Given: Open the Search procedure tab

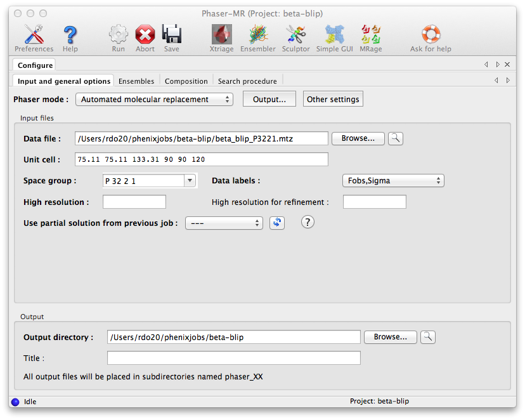Looking at the screenshot, I should (247, 81).
